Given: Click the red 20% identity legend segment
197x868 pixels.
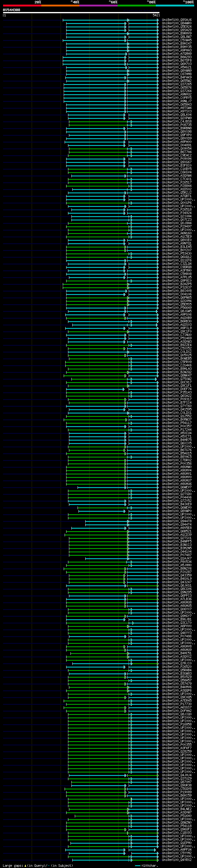Looking at the screenshot, I should point(22,6).
